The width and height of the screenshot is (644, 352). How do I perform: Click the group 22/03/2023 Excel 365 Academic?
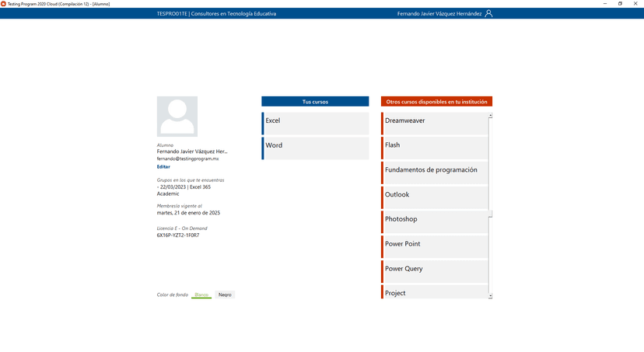point(184,190)
